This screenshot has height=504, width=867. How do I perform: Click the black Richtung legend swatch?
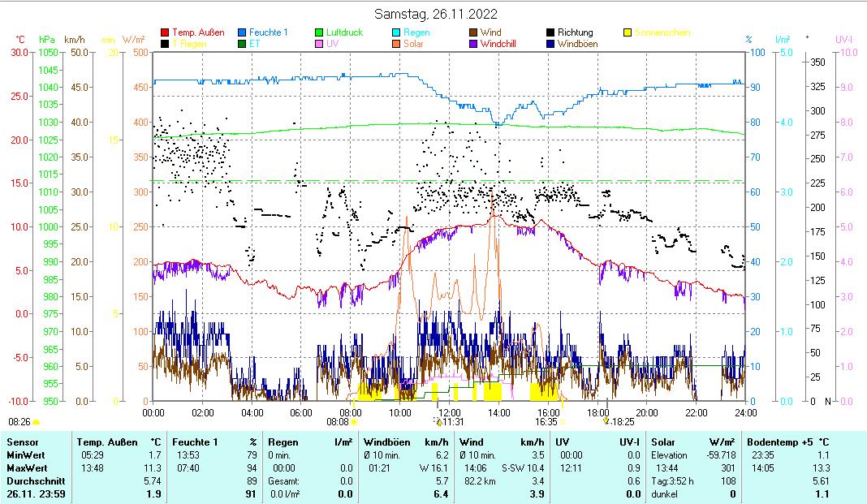tap(550, 32)
